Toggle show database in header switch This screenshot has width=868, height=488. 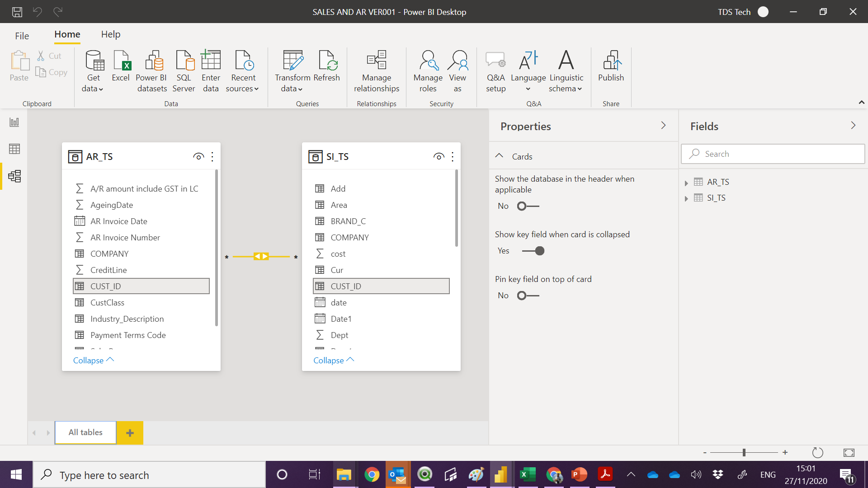coord(528,206)
